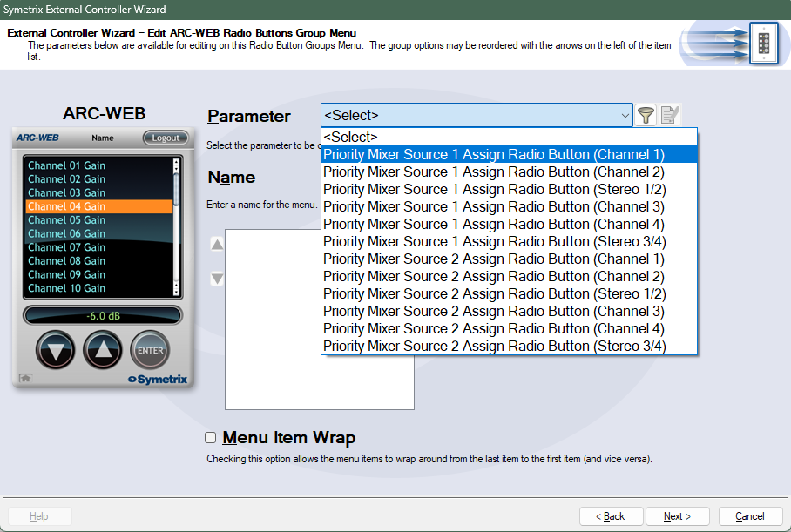Image resolution: width=791 pixels, height=532 pixels.
Task: Click the filter funnel icon beside Parameter
Action: coord(646,115)
